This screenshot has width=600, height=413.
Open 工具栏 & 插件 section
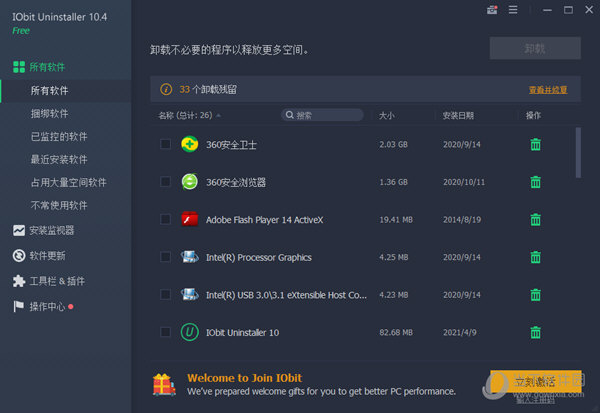[x=57, y=281]
